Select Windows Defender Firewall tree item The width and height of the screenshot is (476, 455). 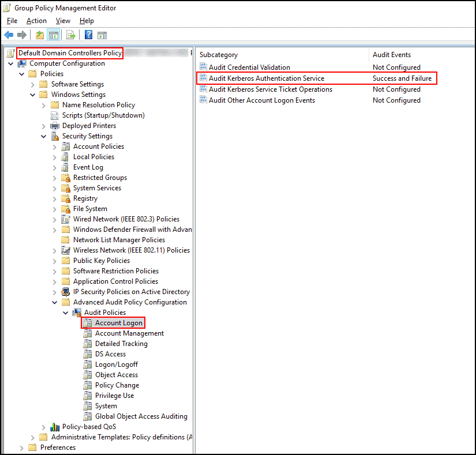(132, 230)
